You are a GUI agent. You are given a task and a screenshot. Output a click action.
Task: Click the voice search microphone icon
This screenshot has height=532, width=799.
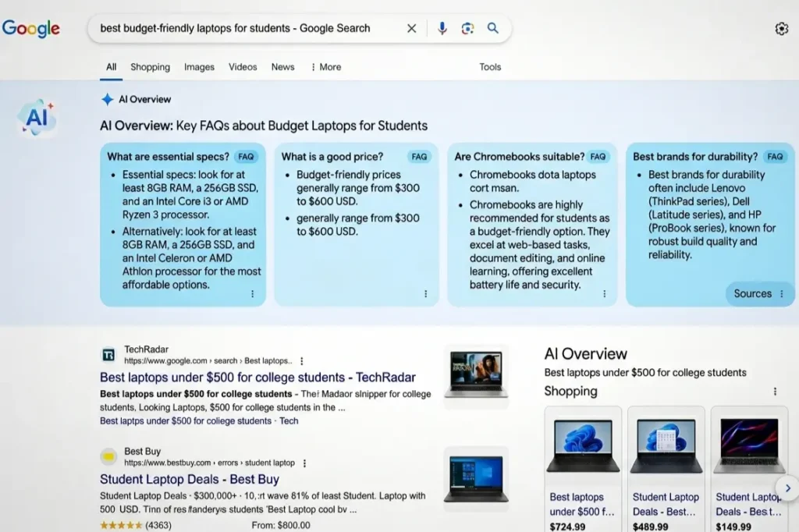pos(442,28)
